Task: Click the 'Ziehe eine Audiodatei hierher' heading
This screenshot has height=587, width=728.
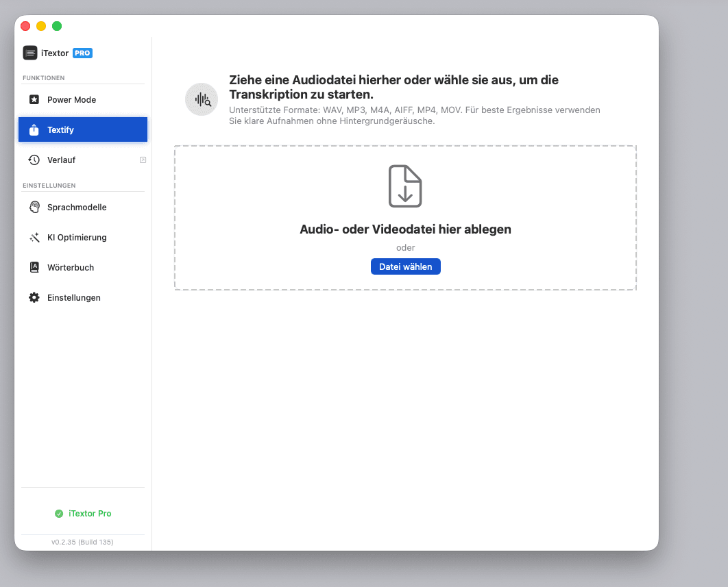Action: 393,87
